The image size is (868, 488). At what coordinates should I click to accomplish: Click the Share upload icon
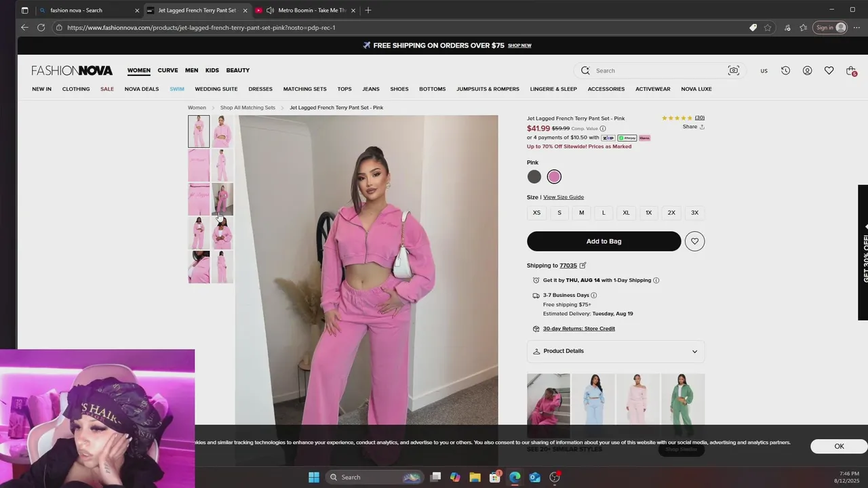pyautogui.click(x=702, y=127)
